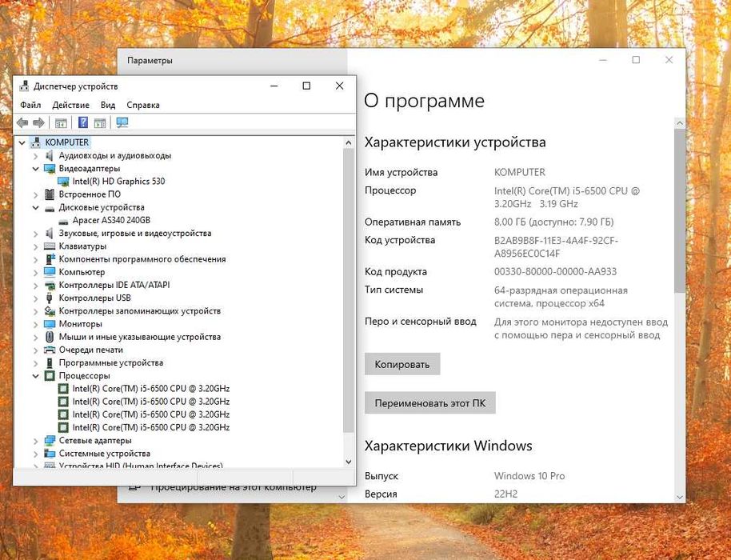Collapse the KOMPUTER root node

coord(22,142)
